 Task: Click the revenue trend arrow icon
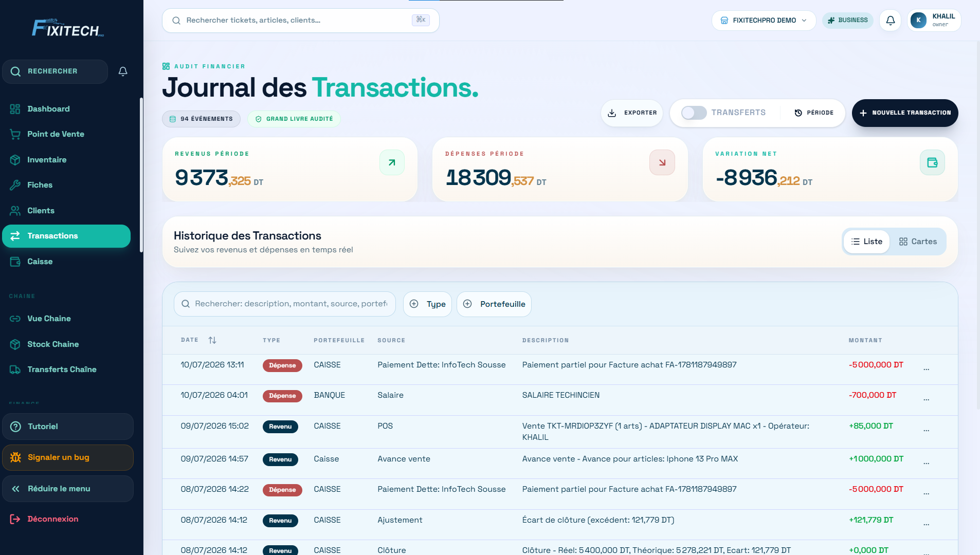coord(392,162)
